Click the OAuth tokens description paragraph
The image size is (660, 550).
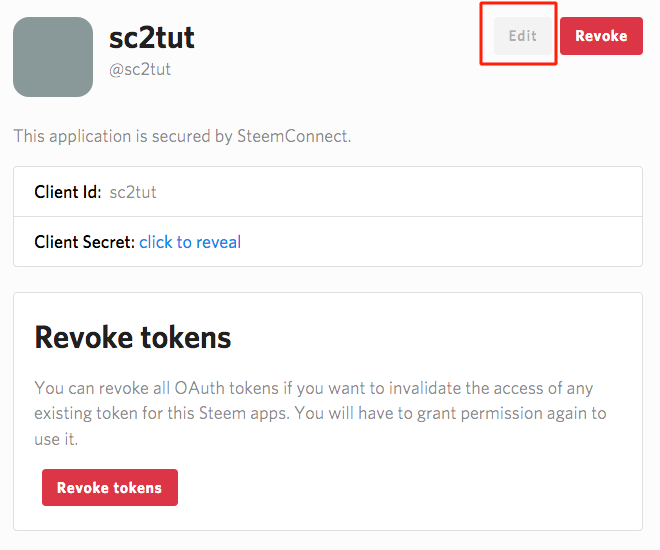click(320, 413)
